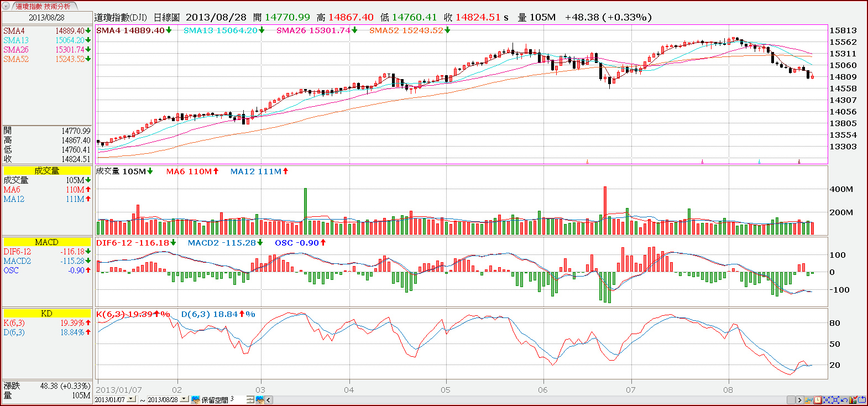
Task: Click the 道瓊指數(DJI) chart title
Action: pos(121,18)
